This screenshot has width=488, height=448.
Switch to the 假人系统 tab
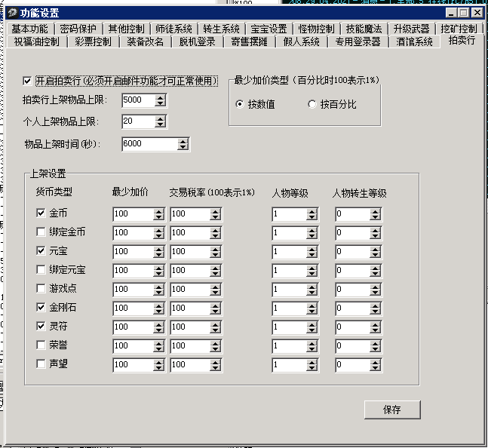(302, 41)
